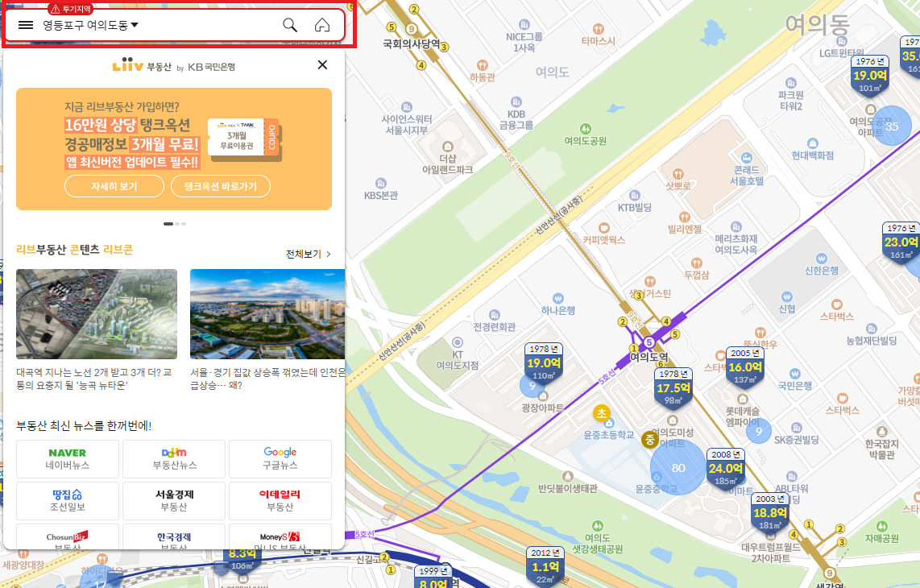This screenshot has height=588, width=920.
Task: Click the KDB 금융그룹 map label
Action: 516,119
